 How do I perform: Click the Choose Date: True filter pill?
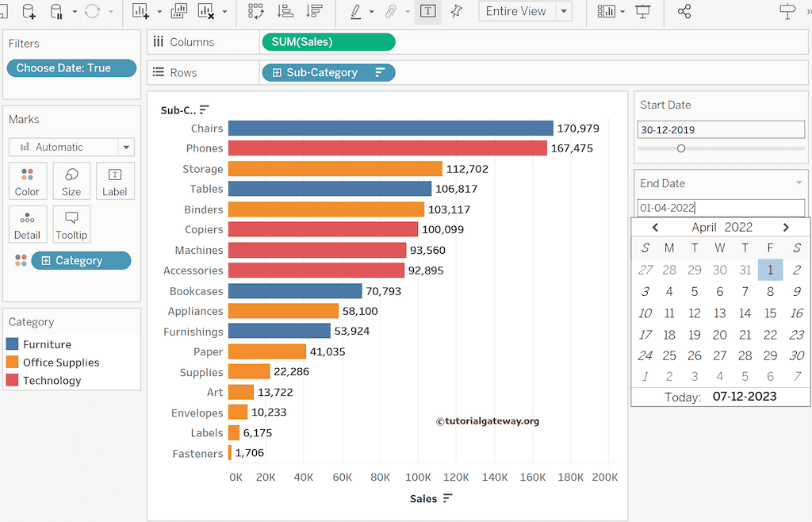(x=71, y=68)
